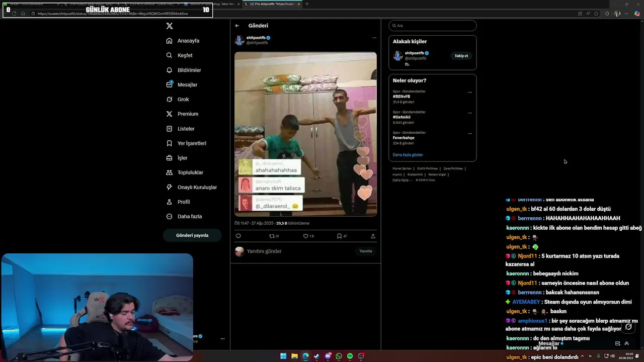The width and height of the screenshot is (644, 362).
Task: Open more options for #DefolAli trend
Action: click(x=470, y=113)
